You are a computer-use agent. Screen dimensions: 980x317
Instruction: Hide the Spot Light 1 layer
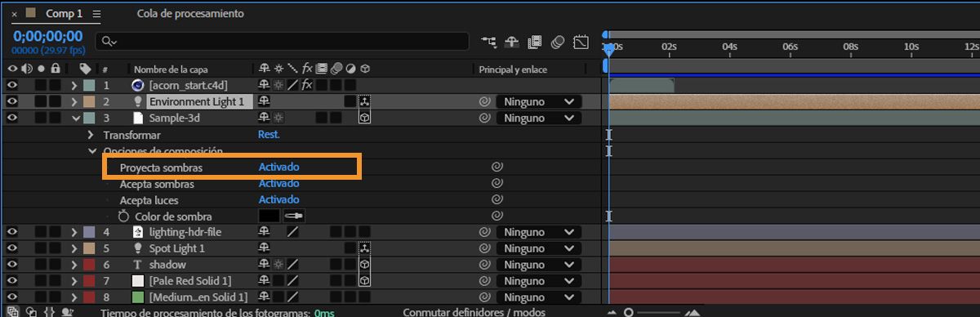point(12,248)
